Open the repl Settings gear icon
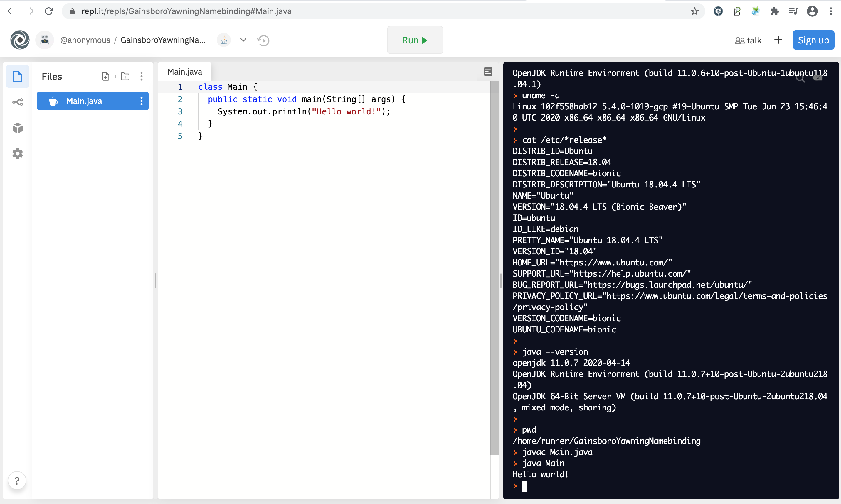Screen dimensions: 841x504 tap(17, 153)
